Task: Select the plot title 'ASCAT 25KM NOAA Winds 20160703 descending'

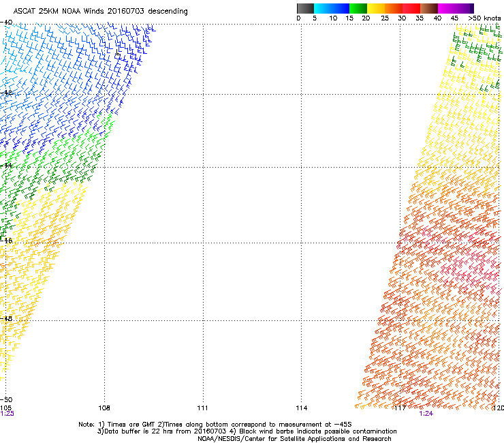Action: pyautogui.click(x=101, y=12)
